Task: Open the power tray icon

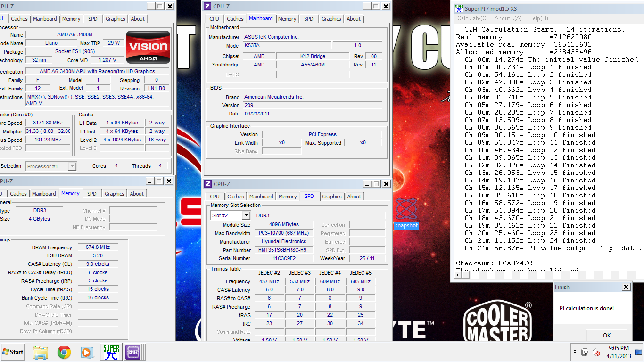Action: (585, 352)
